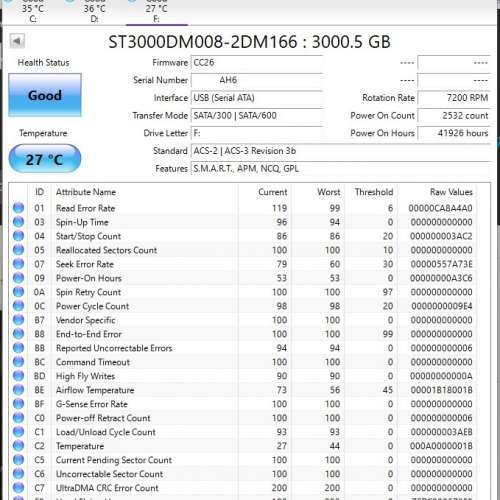Click status orb for End-to-End Error

click(x=19, y=334)
